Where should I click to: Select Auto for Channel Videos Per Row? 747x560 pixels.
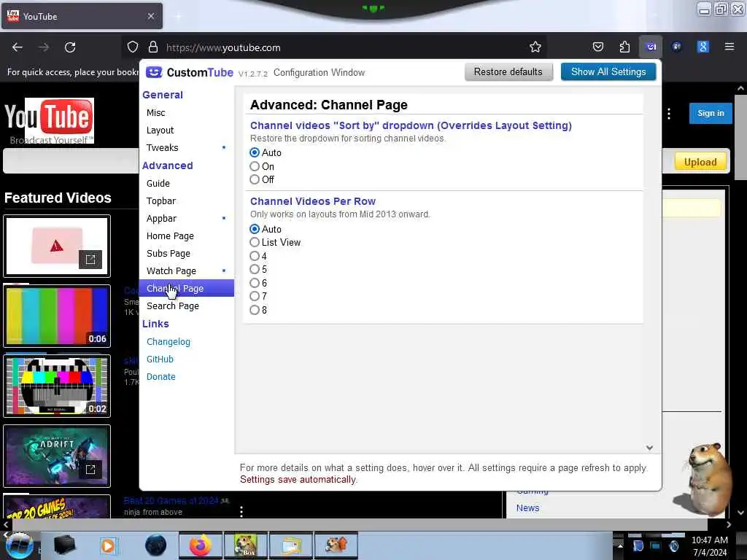[x=255, y=229]
